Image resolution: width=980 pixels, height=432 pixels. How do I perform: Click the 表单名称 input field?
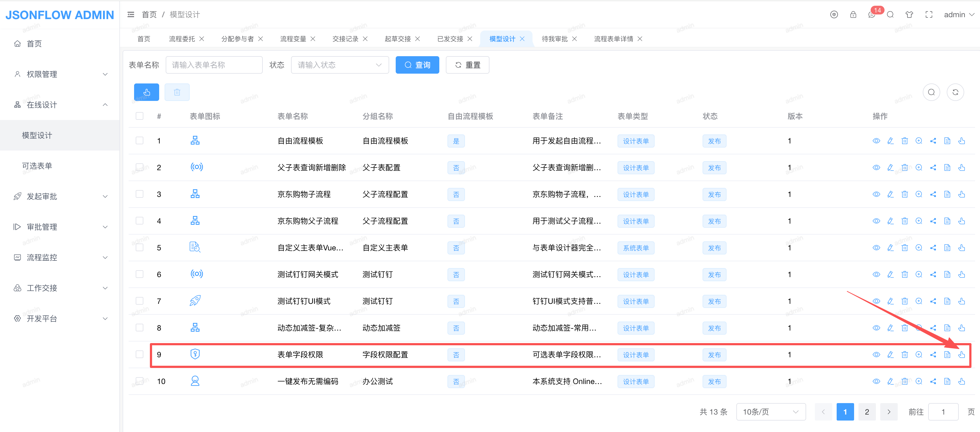click(x=214, y=65)
